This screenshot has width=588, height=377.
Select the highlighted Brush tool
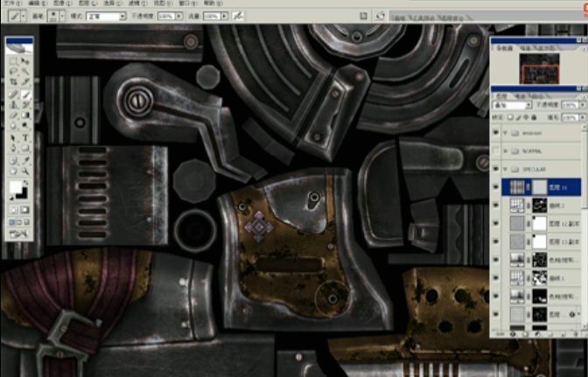point(25,94)
